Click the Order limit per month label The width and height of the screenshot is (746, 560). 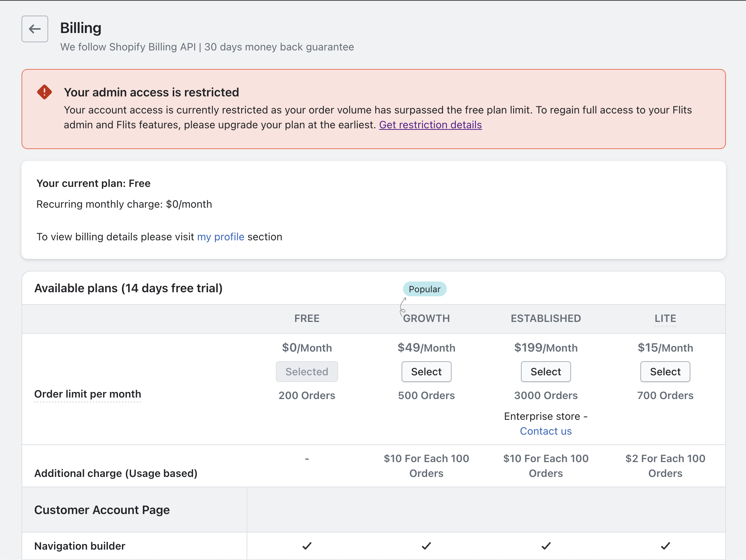[88, 394]
